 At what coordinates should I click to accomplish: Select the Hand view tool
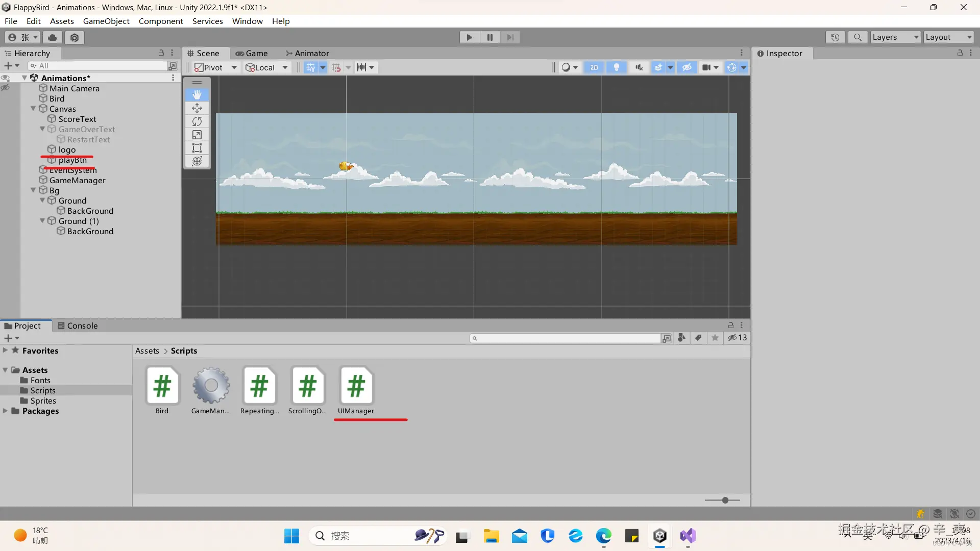coord(197,95)
